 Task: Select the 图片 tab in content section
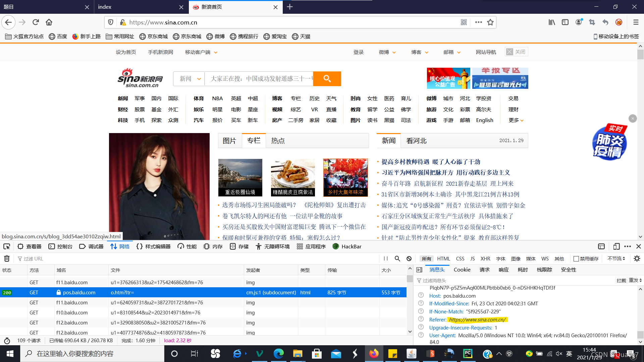coord(229,140)
